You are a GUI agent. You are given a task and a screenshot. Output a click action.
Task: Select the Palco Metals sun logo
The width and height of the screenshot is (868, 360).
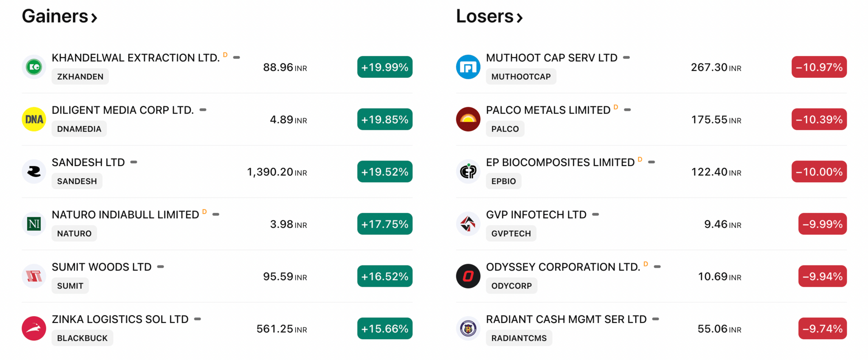point(468,119)
